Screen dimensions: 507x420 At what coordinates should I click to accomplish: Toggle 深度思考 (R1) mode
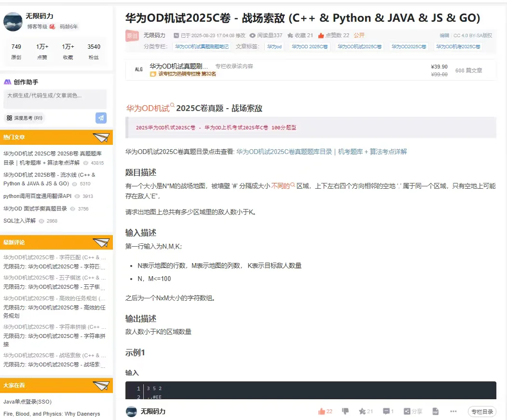[25, 118]
